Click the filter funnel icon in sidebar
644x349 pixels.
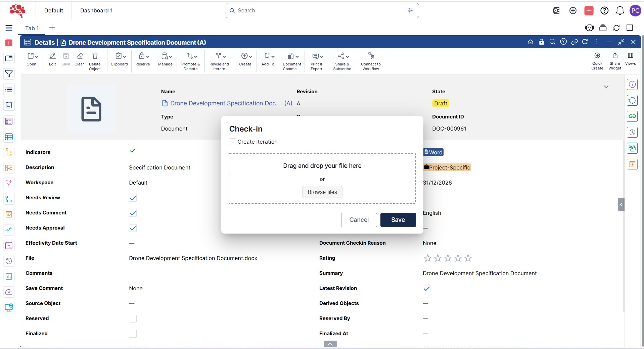coord(9,74)
